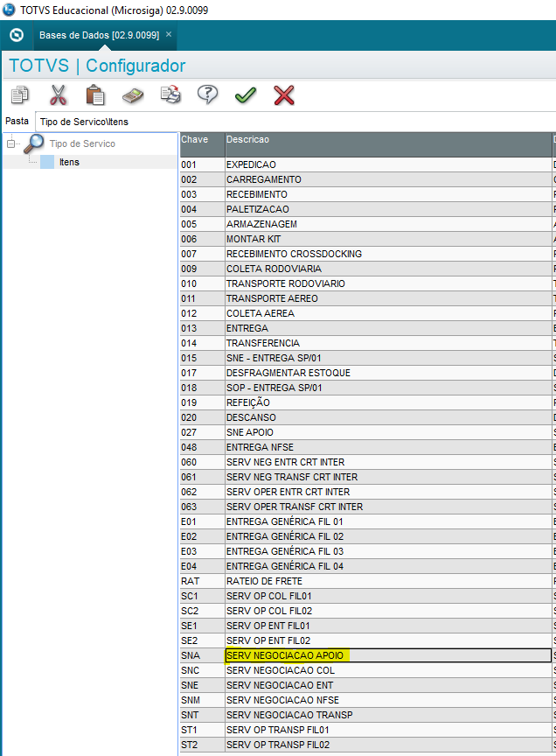This screenshot has height=756, width=556.
Task: Select row DESFRAGMENTAR ESTOQUE
Action: [366, 373]
